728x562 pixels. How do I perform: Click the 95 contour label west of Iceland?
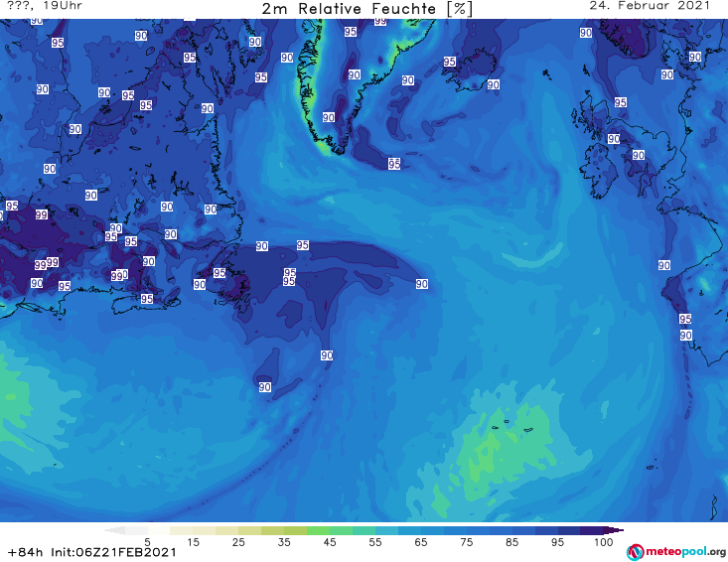click(449, 62)
